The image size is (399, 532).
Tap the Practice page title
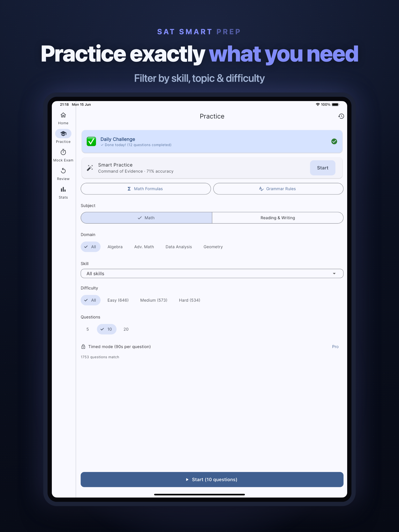pyautogui.click(x=212, y=116)
